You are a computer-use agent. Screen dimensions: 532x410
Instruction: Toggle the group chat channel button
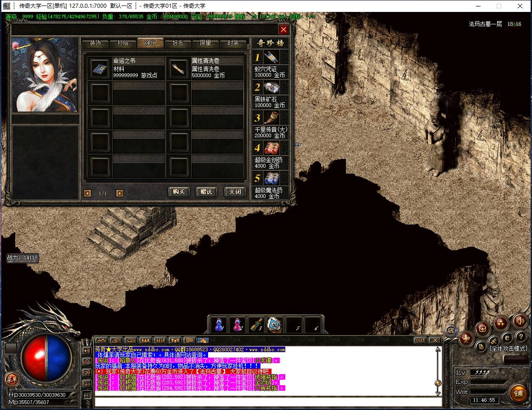87,362
